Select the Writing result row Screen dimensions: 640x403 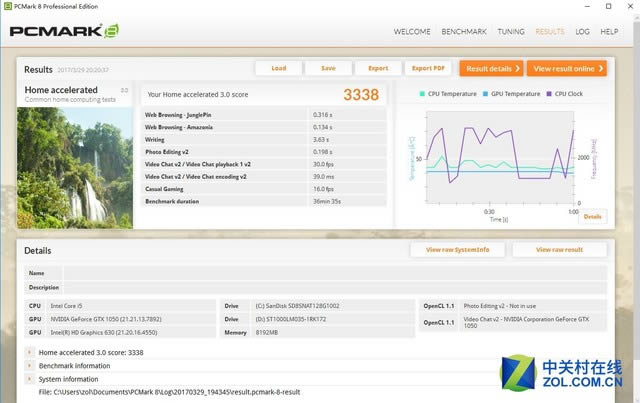[264, 140]
